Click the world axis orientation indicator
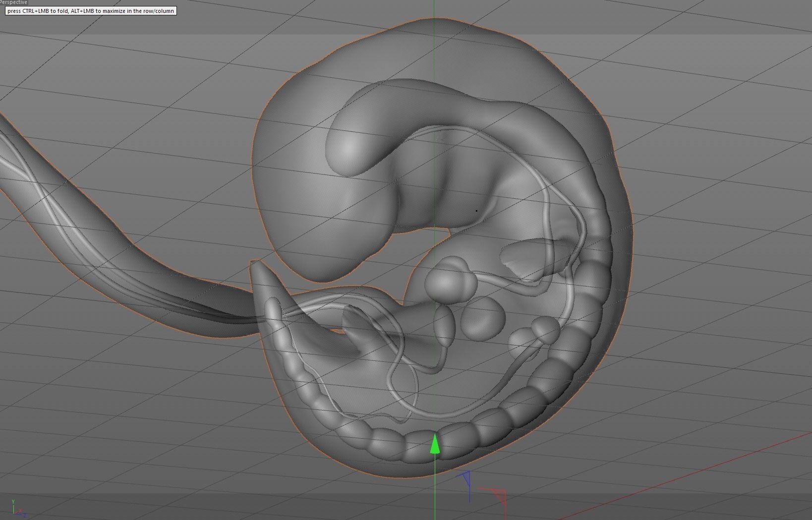This screenshot has width=812, height=520. click(18, 510)
